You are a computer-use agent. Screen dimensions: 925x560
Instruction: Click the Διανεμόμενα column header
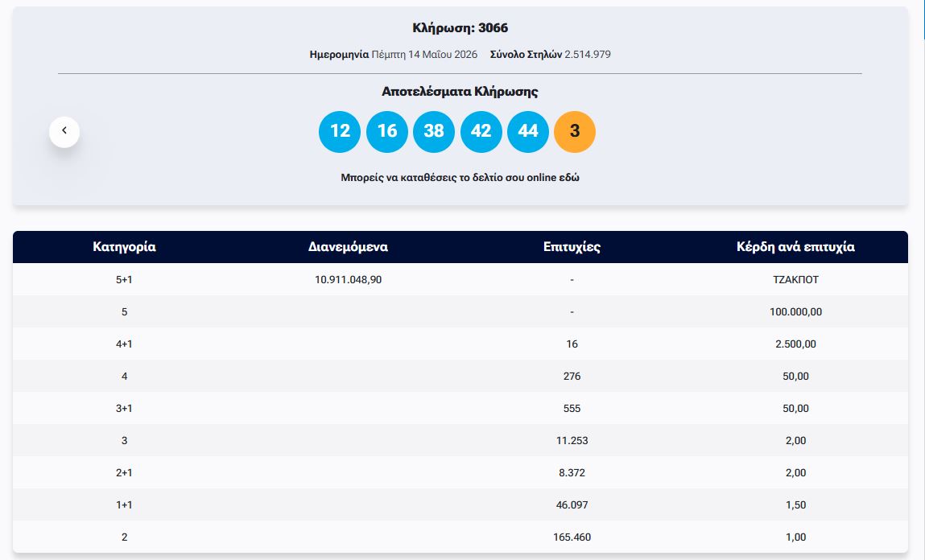(x=348, y=247)
